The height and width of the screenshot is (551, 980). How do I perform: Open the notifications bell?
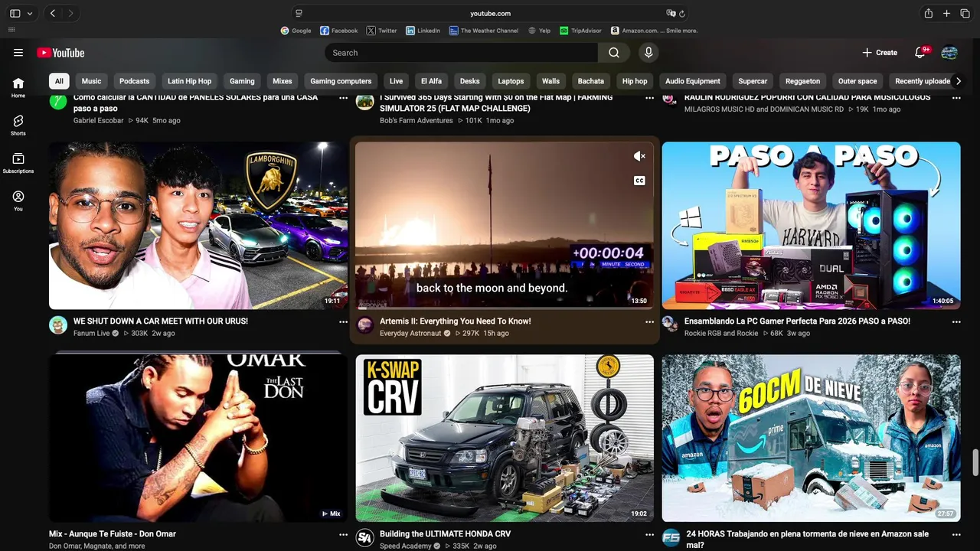(x=921, y=53)
